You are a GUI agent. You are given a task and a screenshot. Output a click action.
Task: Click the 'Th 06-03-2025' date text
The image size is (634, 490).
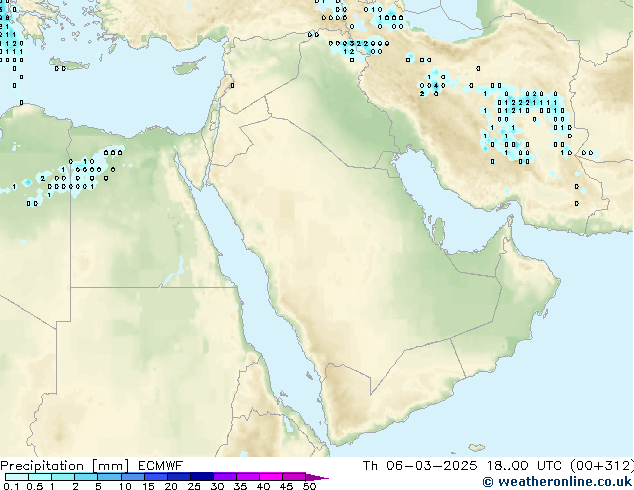coord(420,466)
